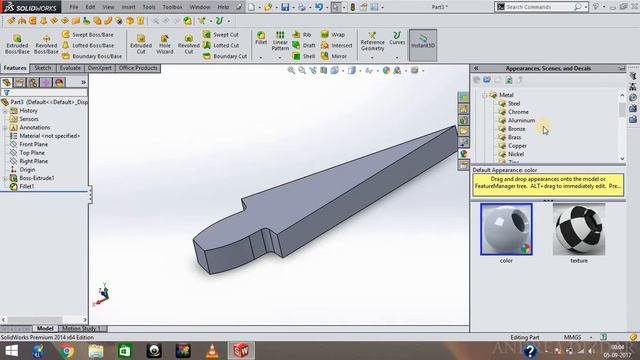Select the Revolved Cut tool
The image size is (640, 360).
pyautogui.click(x=189, y=44)
